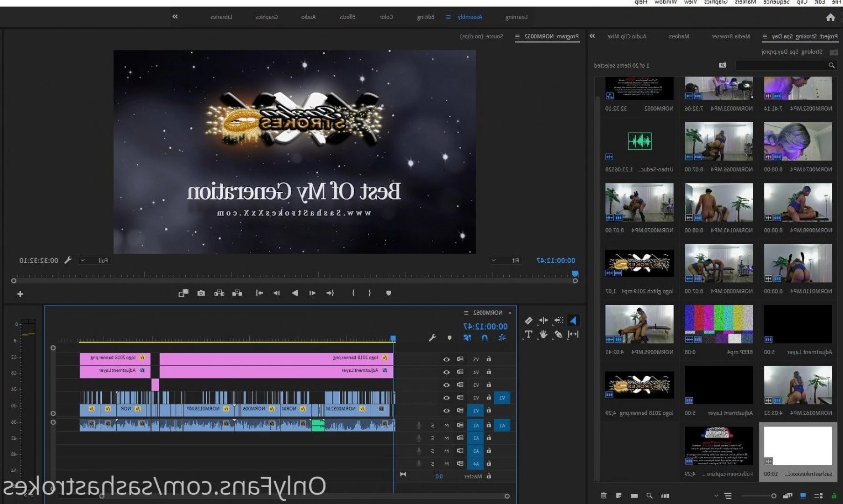Click the Lift button
The width and height of the screenshot is (843, 504).
point(237,293)
